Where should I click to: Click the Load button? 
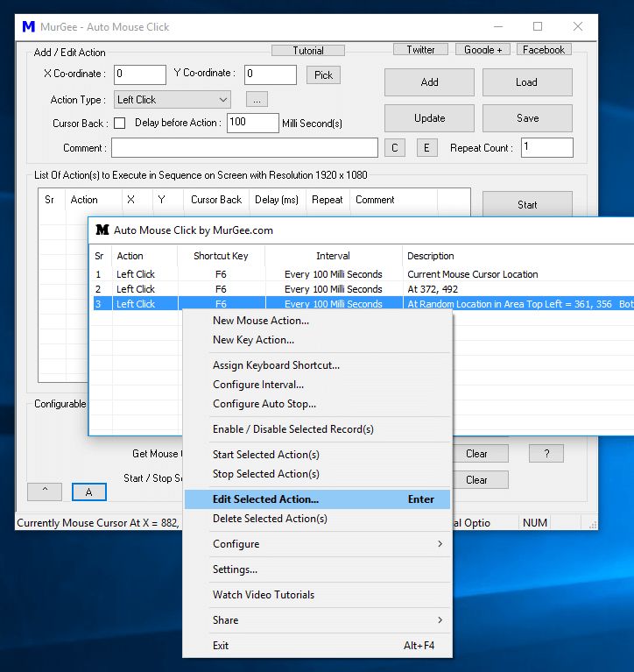527,82
